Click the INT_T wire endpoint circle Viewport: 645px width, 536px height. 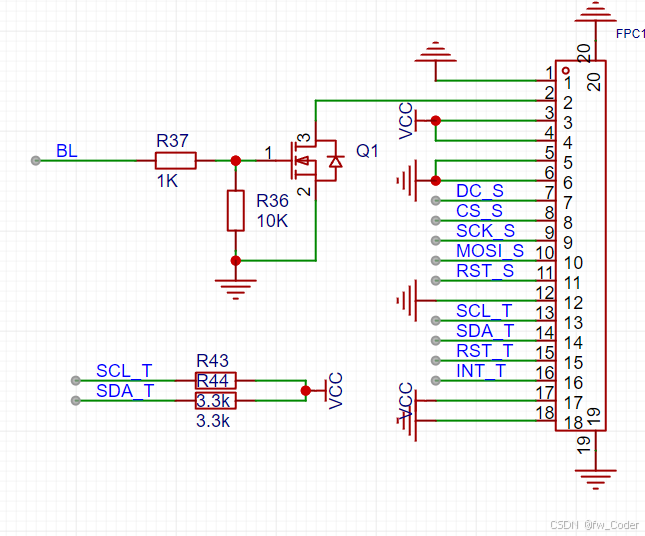tap(436, 381)
